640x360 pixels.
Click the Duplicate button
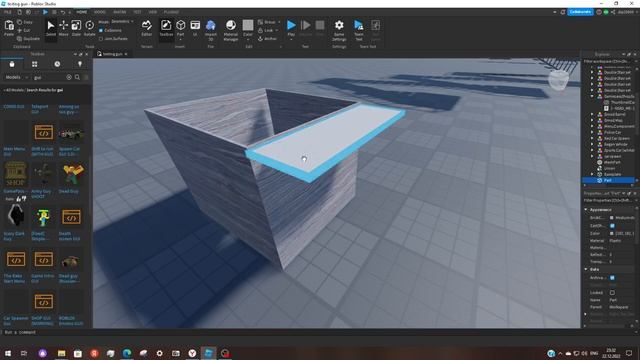pos(29,39)
